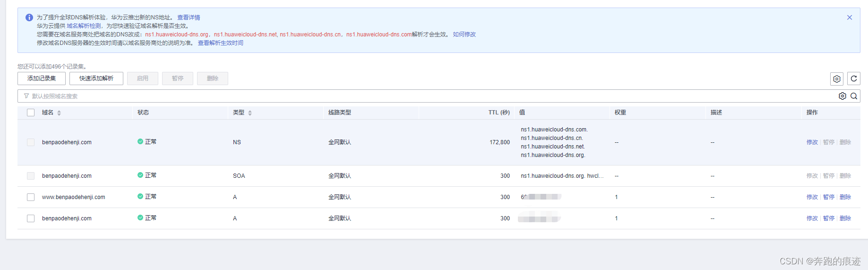Click the 线路类型 column header
Image resolution: width=868 pixels, height=270 pixels.
pos(340,113)
